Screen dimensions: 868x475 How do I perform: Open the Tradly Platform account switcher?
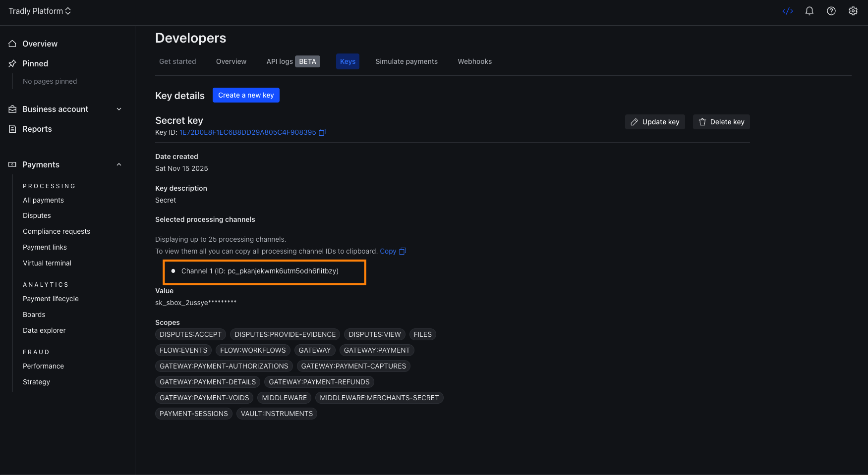coord(40,11)
